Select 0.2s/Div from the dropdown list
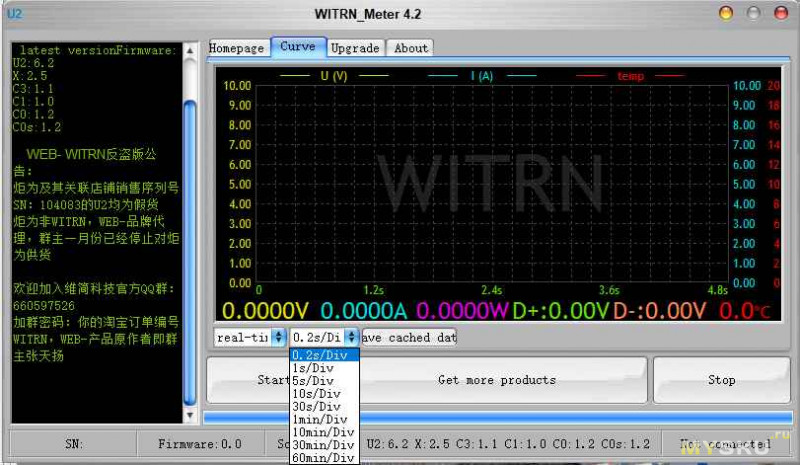This screenshot has width=800, height=465. tap(324, 355)
